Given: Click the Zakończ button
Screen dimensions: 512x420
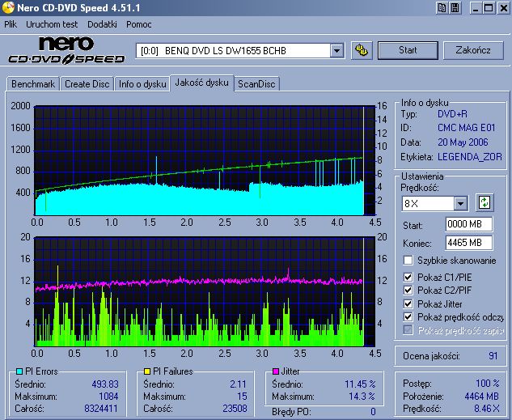Looking at the screenshot, I should pyautogui.click(x=473, y=50).
